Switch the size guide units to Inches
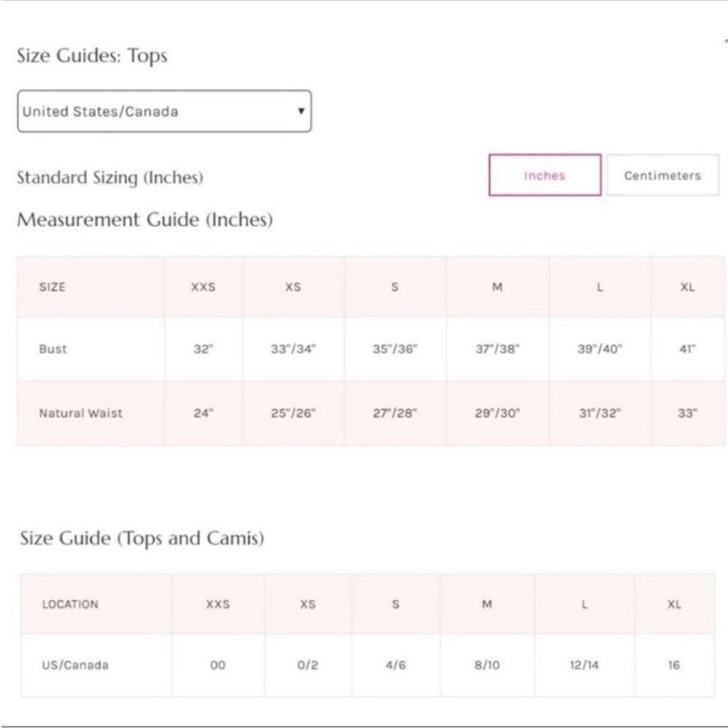The height and width of the screenshot is (728, 728). tap(545, 175)
